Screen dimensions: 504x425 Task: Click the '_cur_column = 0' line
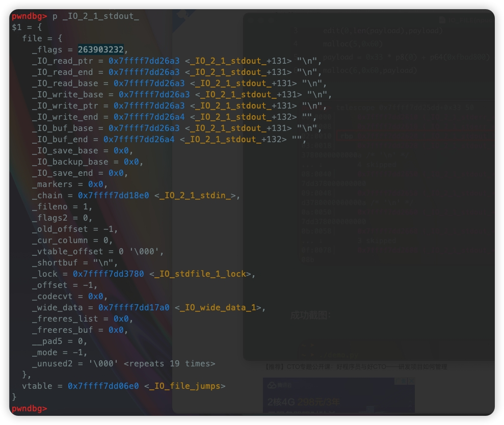pyautogui.click(x=72, y=240)
